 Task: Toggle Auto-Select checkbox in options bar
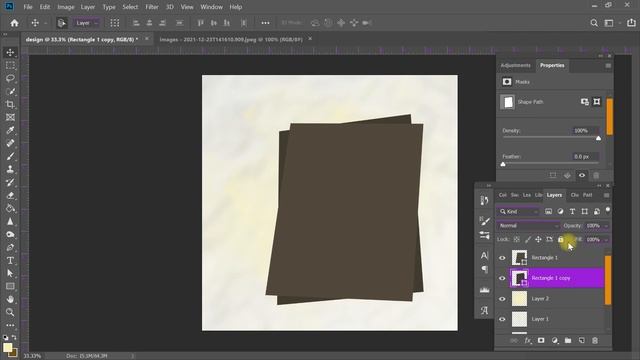pos(62,23)
